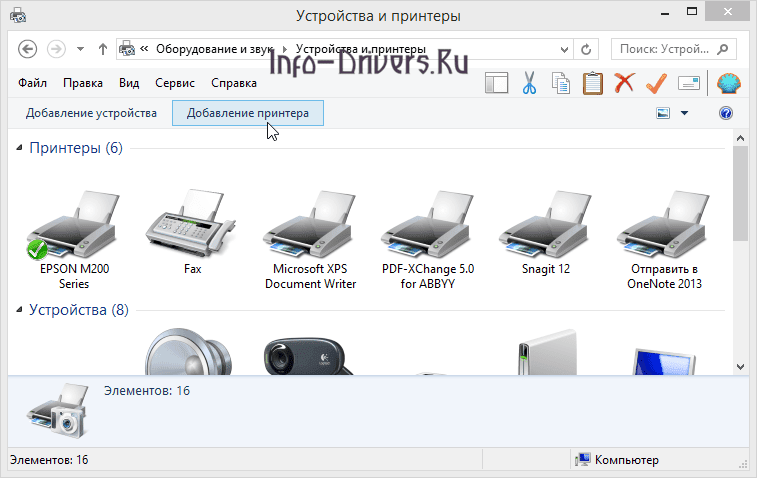Click the card-shaped toolbar icon
757x478 pixels.
click(x=689, y=83)
